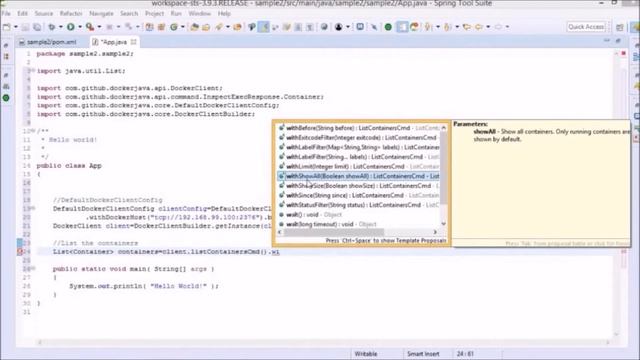Open the Navigate menu

coord(101,13)
